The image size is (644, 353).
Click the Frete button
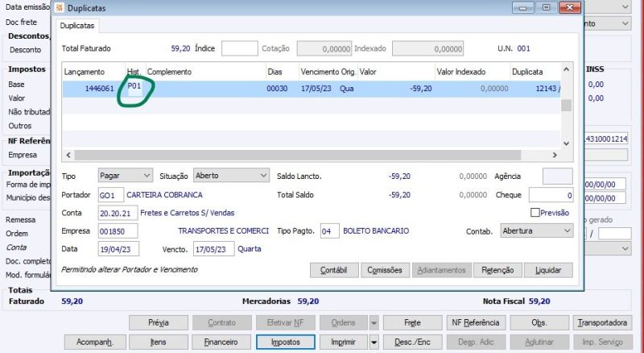(x=412, y=322)
